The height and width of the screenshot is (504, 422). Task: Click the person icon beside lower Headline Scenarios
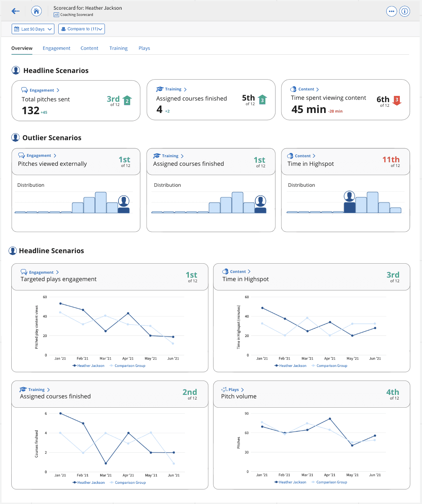pyautogui.click(x=13, y=251)
